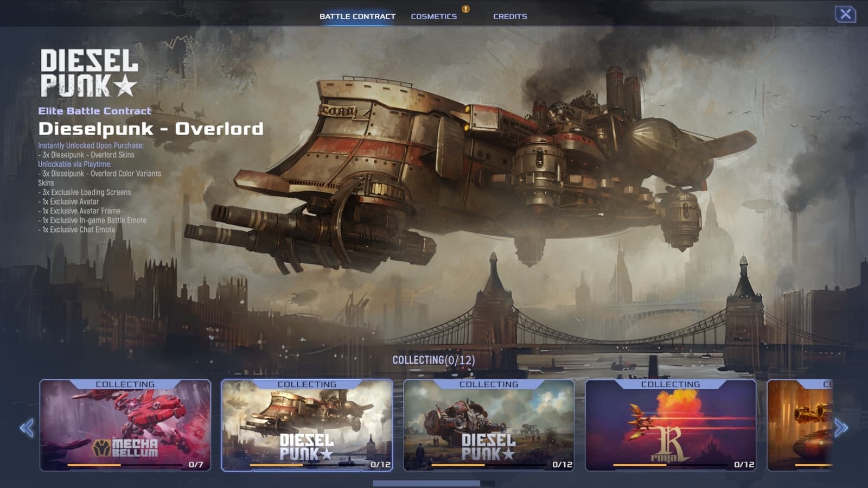868x488 pixels.
Task: Click the Diesel Punk star logo
Action: coord(90,73)
